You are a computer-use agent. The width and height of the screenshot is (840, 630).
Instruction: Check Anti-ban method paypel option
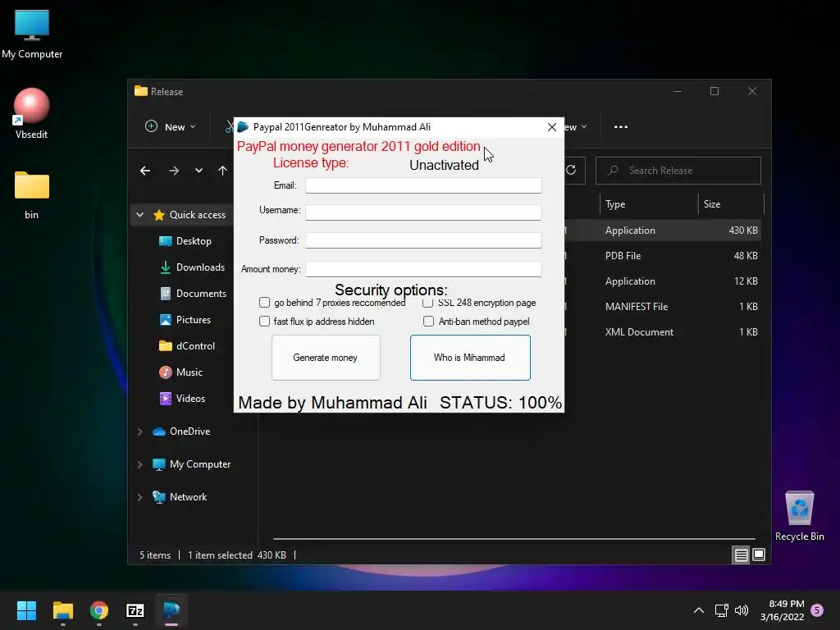coord(428,322)
